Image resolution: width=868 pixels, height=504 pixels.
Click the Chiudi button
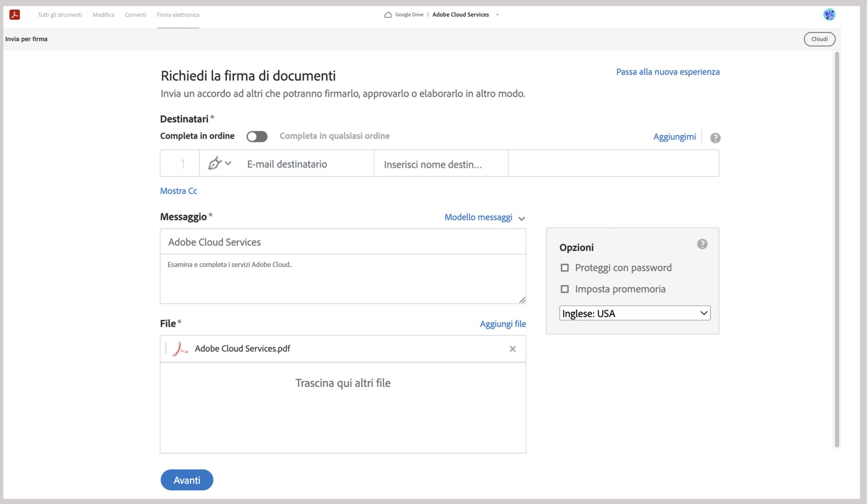(819, 39)
